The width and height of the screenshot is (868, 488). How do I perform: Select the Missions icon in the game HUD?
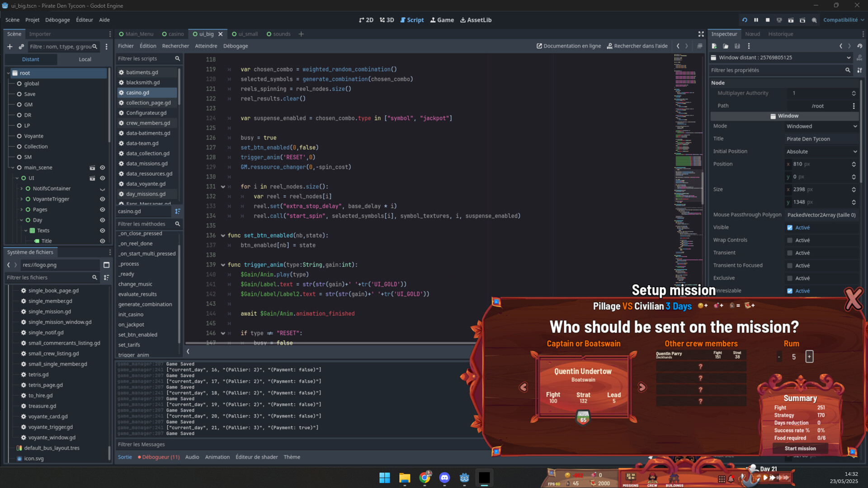click(x=630, y=478)
